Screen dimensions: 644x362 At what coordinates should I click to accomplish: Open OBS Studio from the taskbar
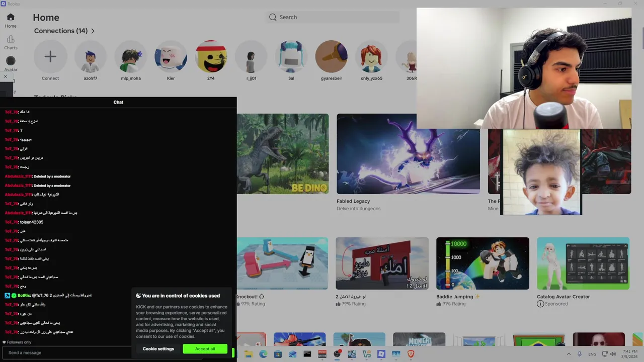[337, 354]
